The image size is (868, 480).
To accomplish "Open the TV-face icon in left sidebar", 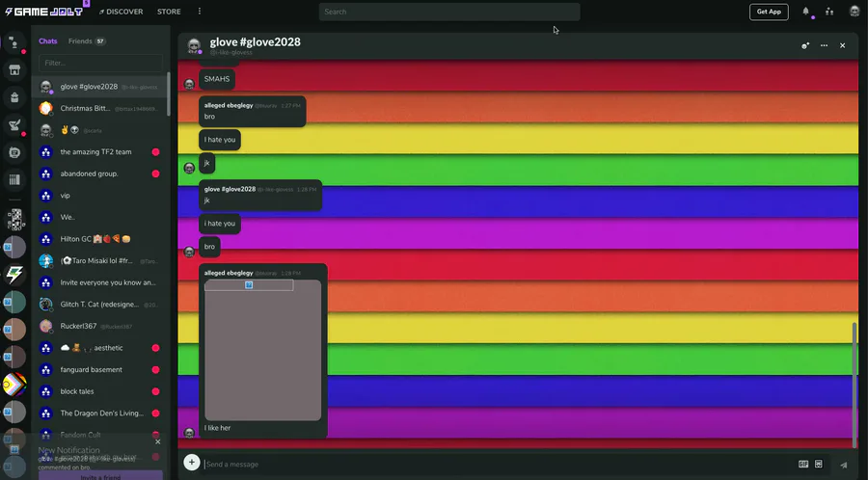I will [14, 152].
